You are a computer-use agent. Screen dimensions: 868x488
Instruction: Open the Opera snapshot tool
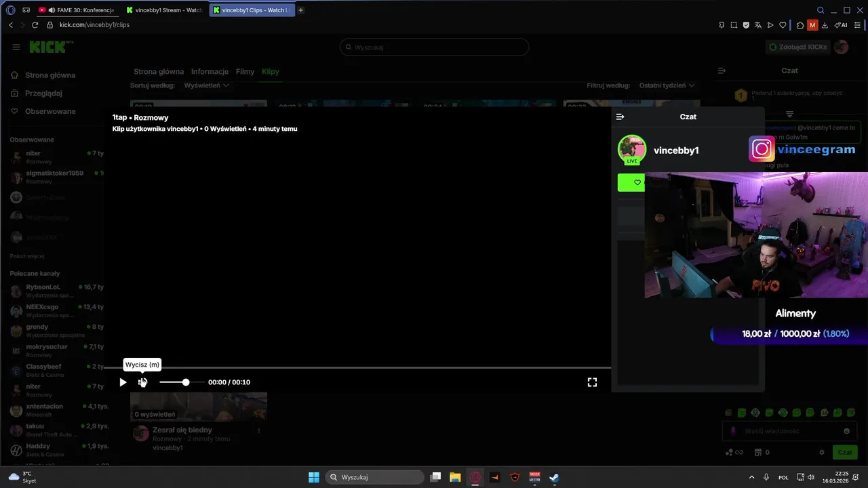[734, 25]
